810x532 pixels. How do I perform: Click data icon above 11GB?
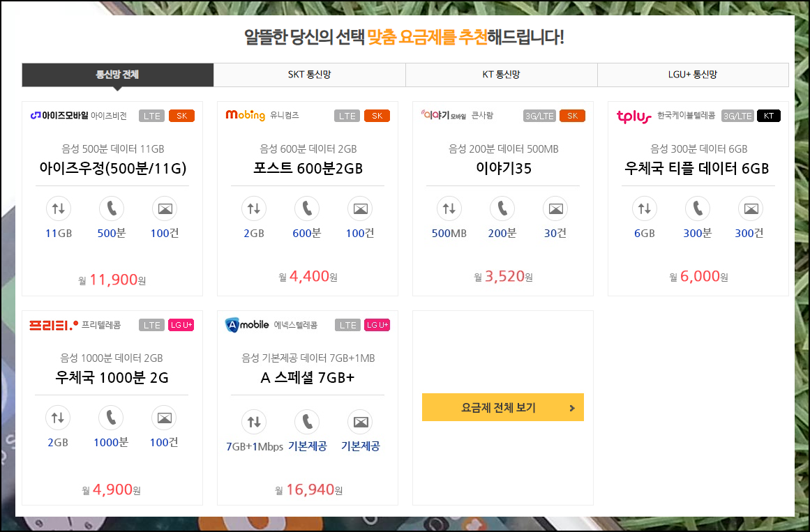pos(59,208)
